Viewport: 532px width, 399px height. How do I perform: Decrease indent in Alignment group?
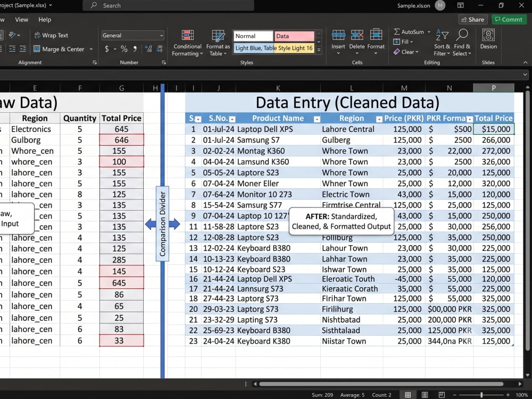(x=12, y=49)
